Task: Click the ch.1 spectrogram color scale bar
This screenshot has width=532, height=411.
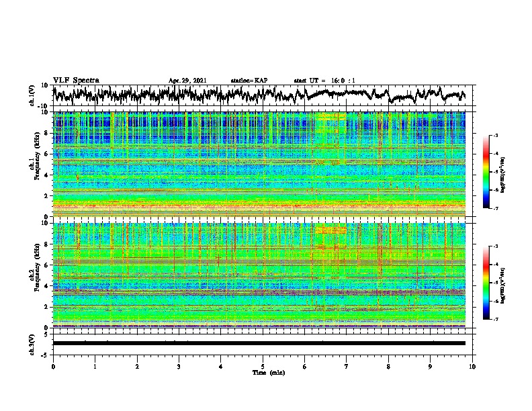Action: pyautogui.click(x=486, y=172)
